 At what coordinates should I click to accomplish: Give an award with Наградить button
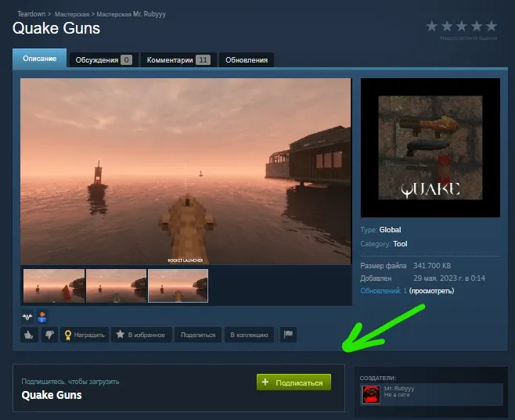click(x=85, y=335)
